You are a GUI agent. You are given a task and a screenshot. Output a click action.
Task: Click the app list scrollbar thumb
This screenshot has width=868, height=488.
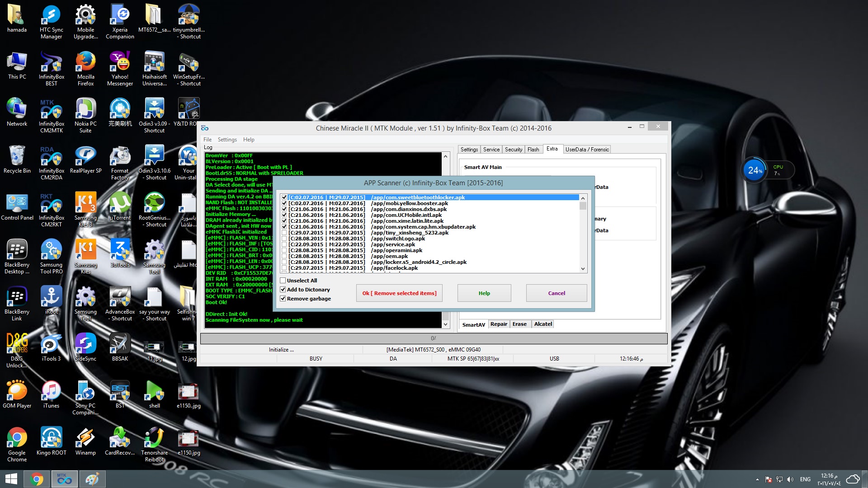pyautogui.click(x=583, y=206)
